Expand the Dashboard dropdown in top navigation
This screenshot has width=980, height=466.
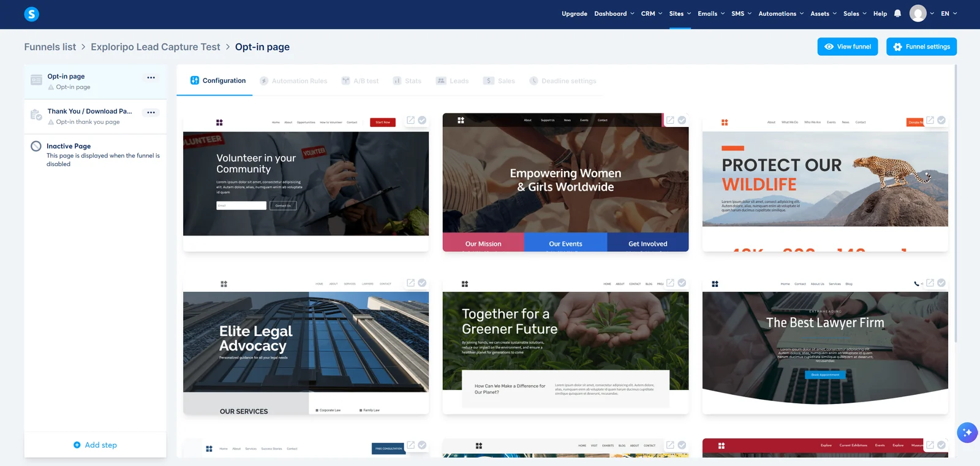[x=614, y=13]
